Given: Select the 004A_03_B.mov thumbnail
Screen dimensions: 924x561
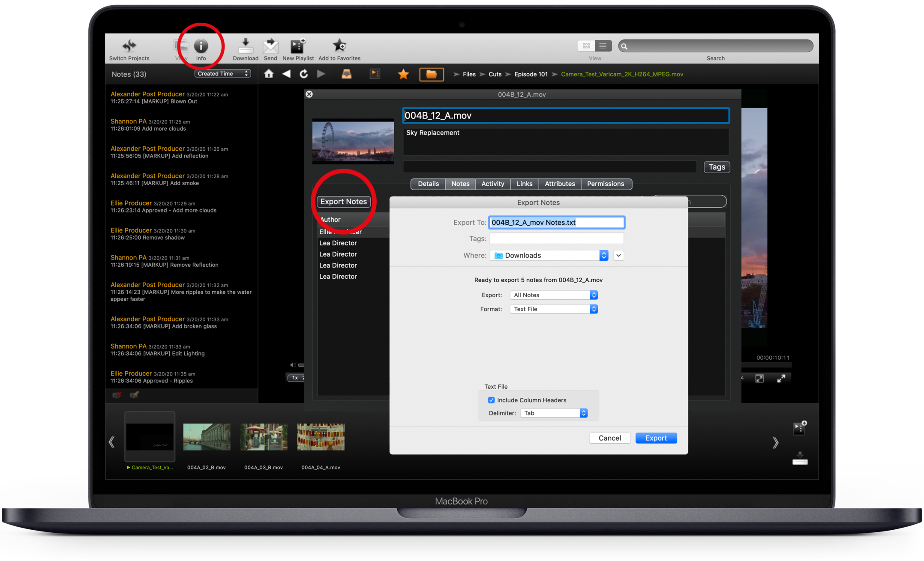Looking at the screenshot, I should click(x=264, y=437).
